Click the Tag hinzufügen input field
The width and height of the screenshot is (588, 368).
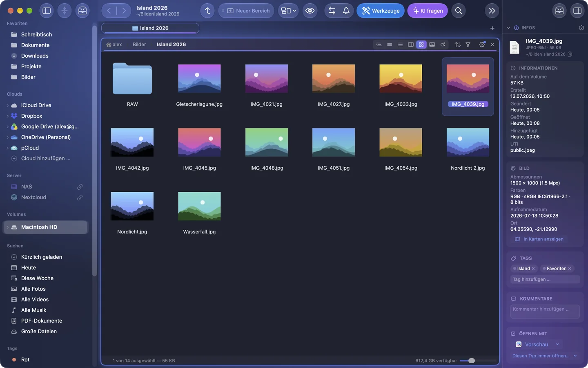(x=545, y=279)
